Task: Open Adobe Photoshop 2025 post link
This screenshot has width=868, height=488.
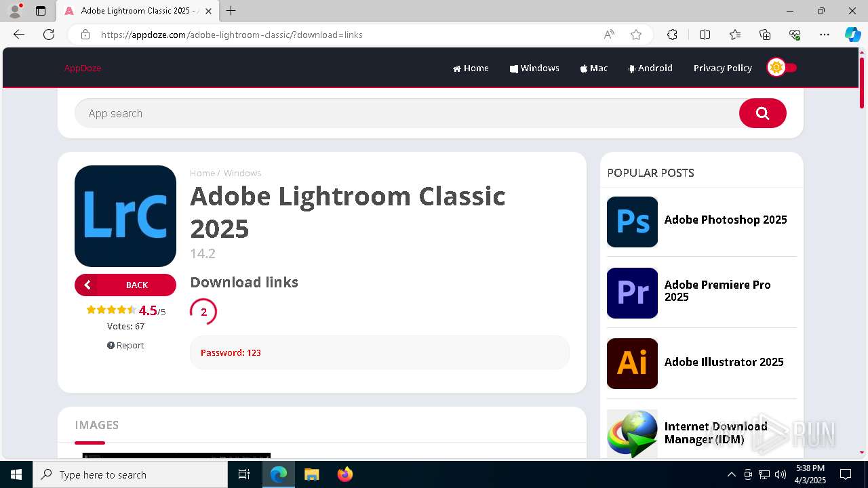Action: pyautogui.click(x=726, y=220)
